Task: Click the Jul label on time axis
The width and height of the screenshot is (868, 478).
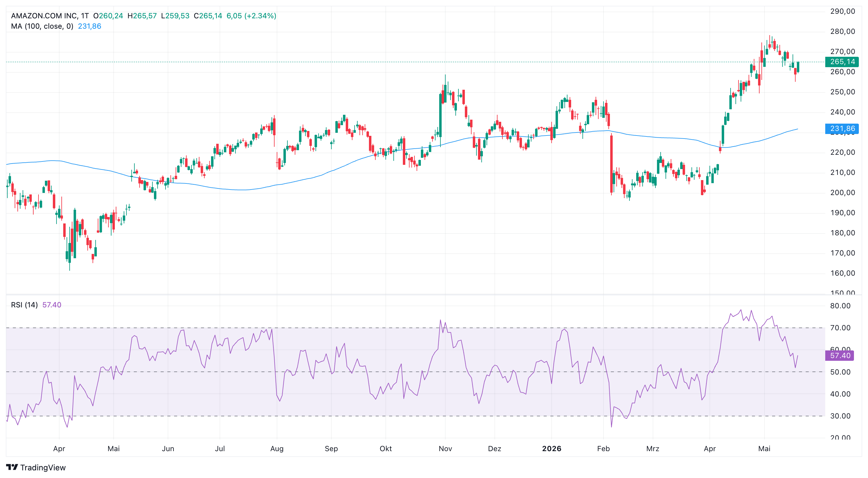Action: pyautogui.click(x=220, y=449)
